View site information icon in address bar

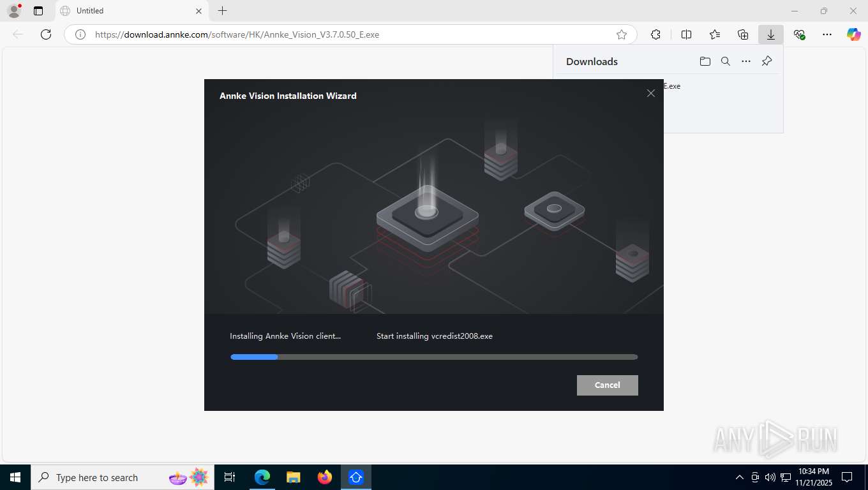coord(80,34)
